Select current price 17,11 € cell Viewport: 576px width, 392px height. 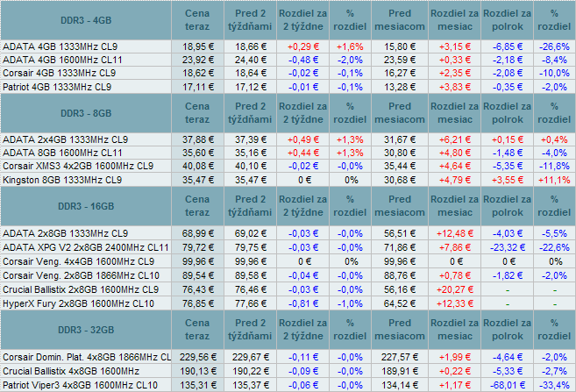[x=198, y=87]
